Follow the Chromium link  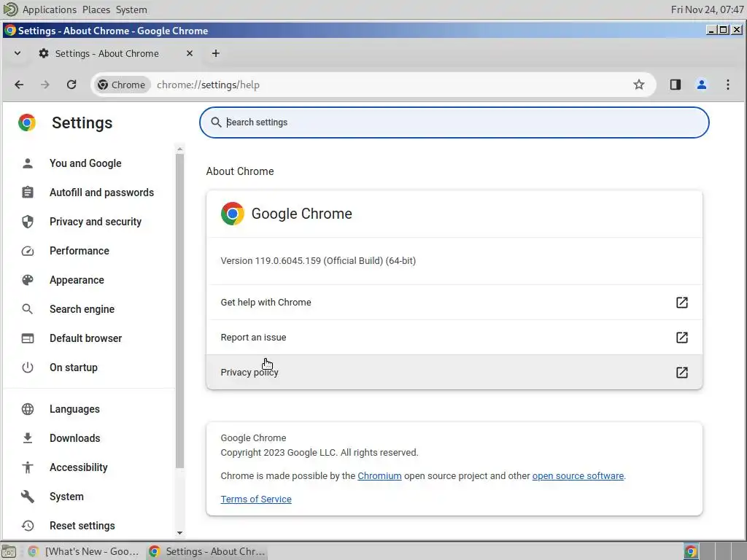tap(379, 475)
